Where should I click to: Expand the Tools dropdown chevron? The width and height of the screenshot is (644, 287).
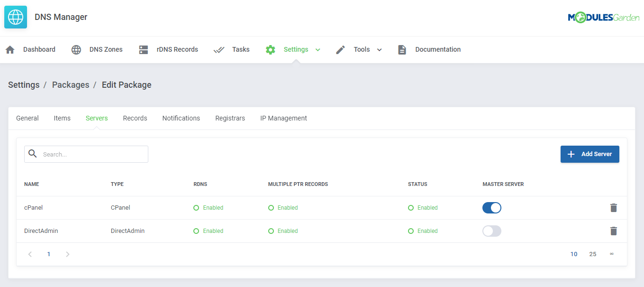coord(379,49)
